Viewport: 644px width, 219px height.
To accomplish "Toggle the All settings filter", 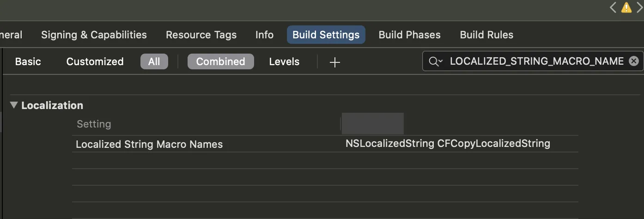I will click(x=154, y=61).
